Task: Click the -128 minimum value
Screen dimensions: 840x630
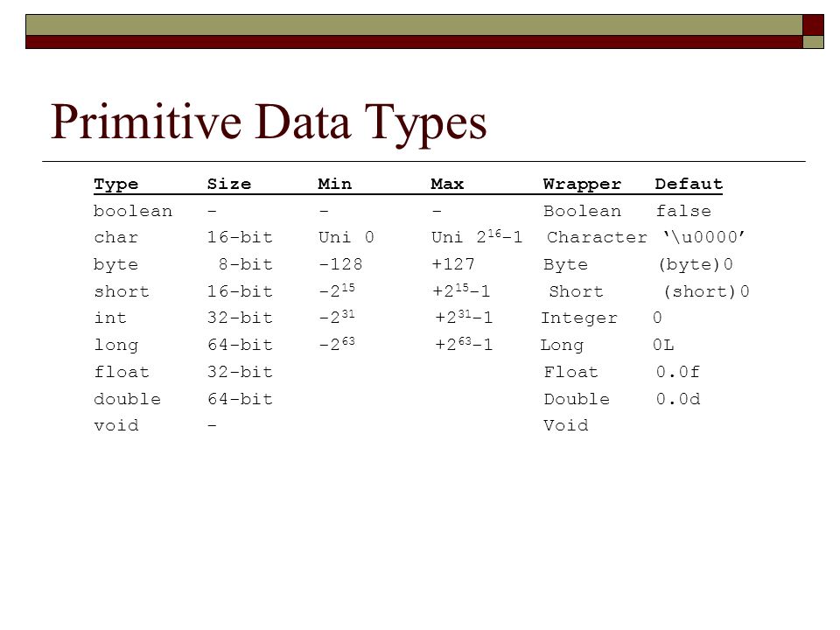Action: click(340, 264)
